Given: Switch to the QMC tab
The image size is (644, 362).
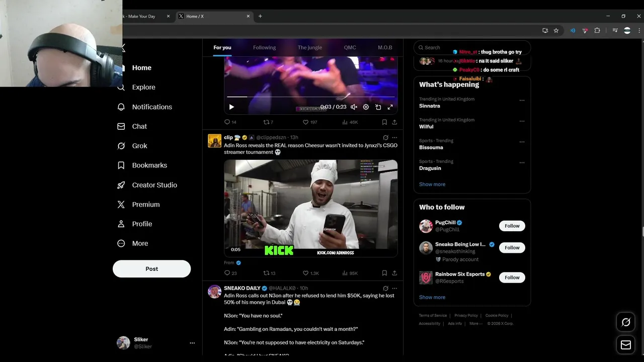Looking at the screenshot, I should [x=350, y=48].
